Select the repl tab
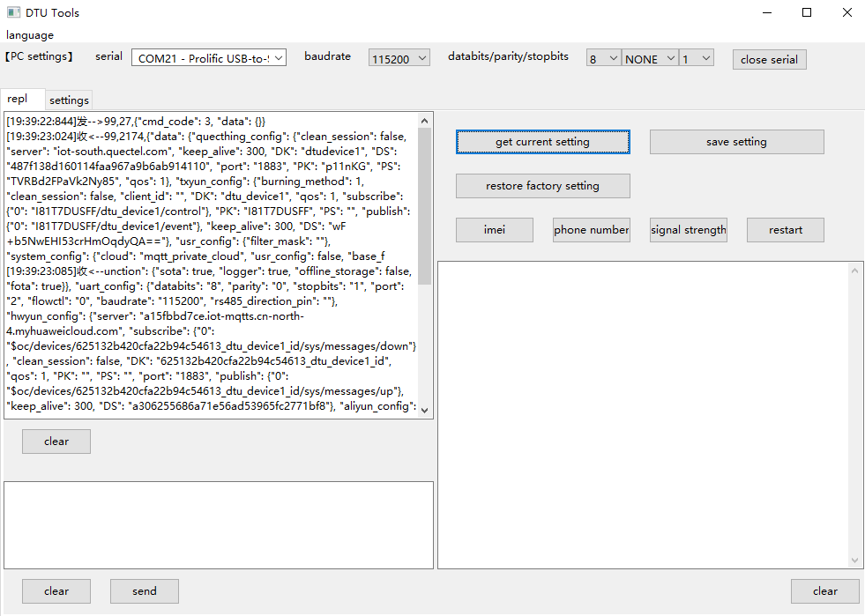 tap(23, 100)
